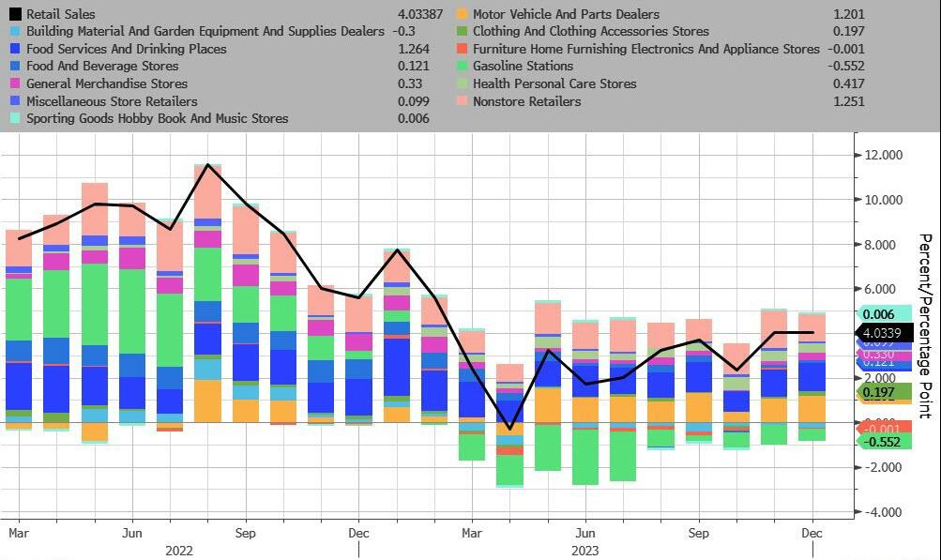Click the 12.000 y-axis tick label
The width and height of the screenshot is (941, 560).
coord(883,155)
